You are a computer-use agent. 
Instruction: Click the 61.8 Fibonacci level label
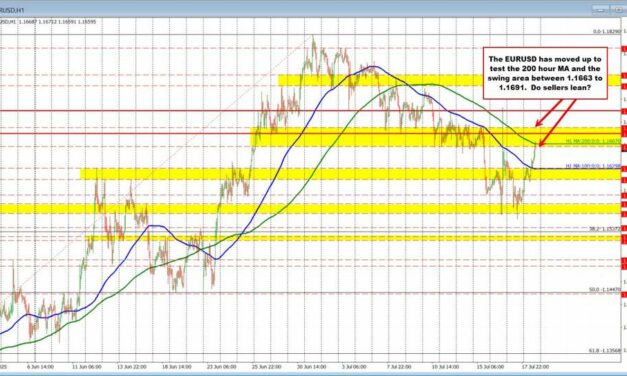(605, 350)
